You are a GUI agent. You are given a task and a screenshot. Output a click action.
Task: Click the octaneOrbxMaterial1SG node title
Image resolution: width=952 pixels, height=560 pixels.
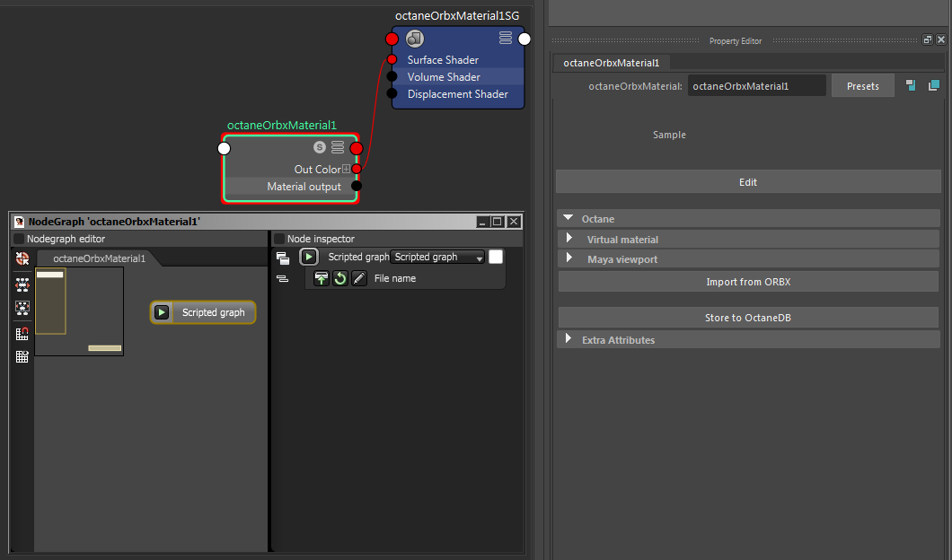coord(457,16)
